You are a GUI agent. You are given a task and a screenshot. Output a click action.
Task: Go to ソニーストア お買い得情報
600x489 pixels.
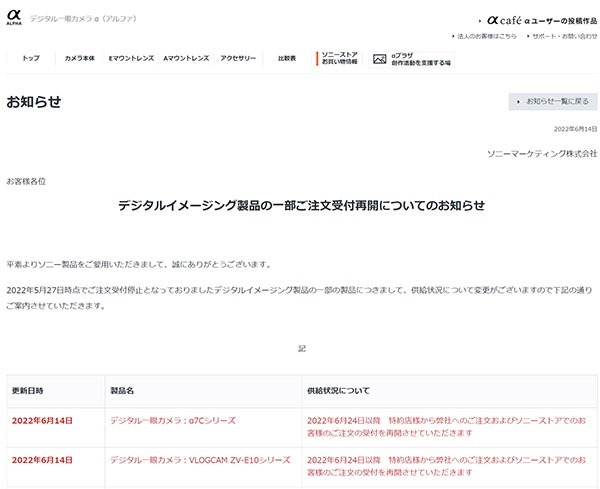[339, 58]
